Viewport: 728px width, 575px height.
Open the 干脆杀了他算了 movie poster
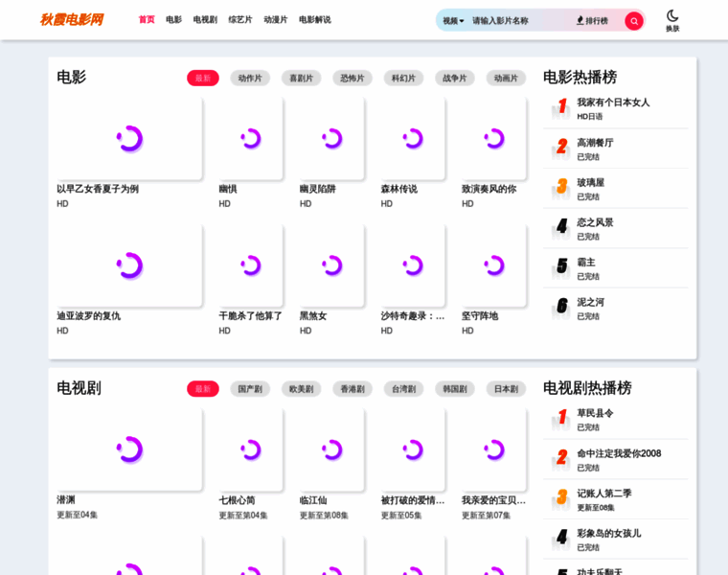tap(251, 265)
